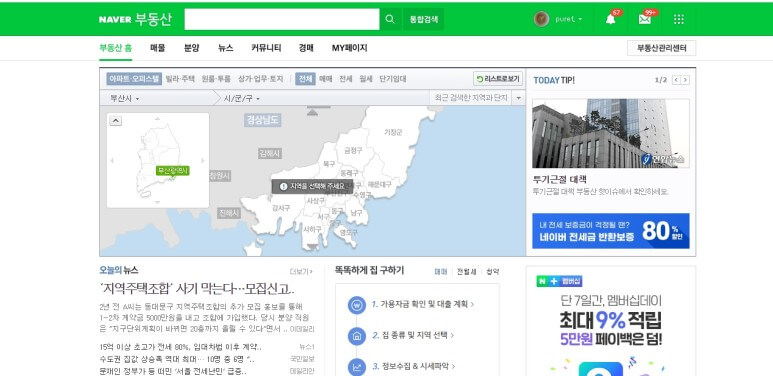Select 월세 transaction type filter
773x376 pixels.
coord(366,79)
